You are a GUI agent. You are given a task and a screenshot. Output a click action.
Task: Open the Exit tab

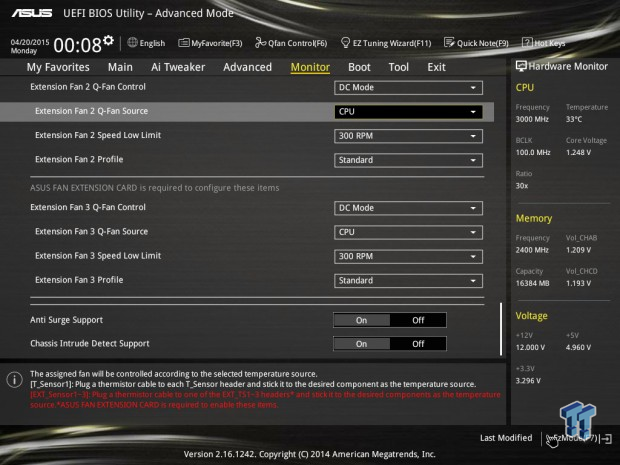[x=436, y=67]
